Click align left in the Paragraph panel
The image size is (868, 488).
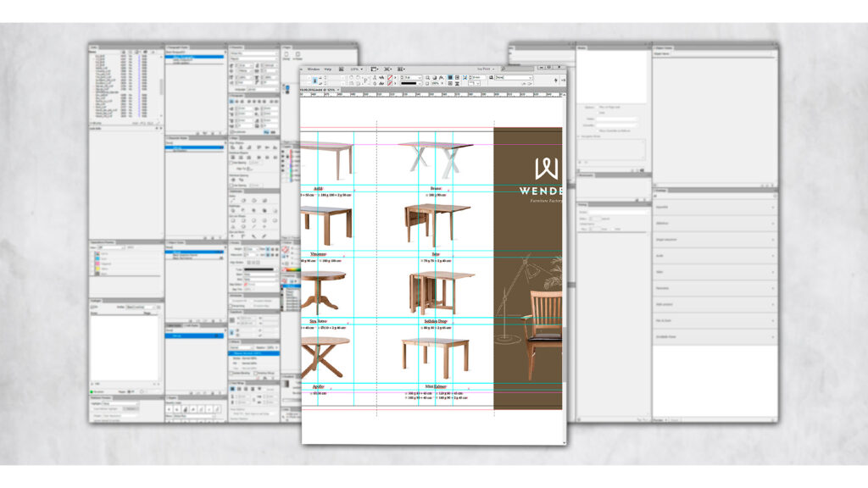[231, 102]
